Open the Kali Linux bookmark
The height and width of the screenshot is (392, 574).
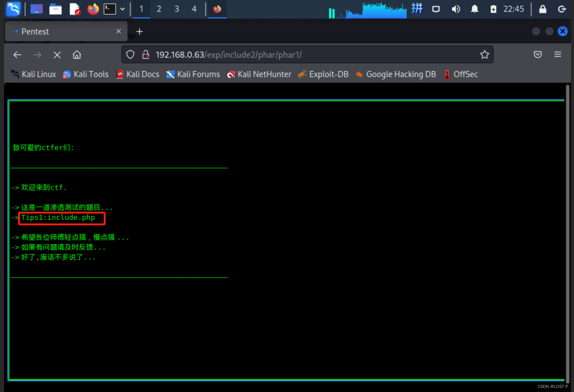pyautogui.click(x=34, y=74)
